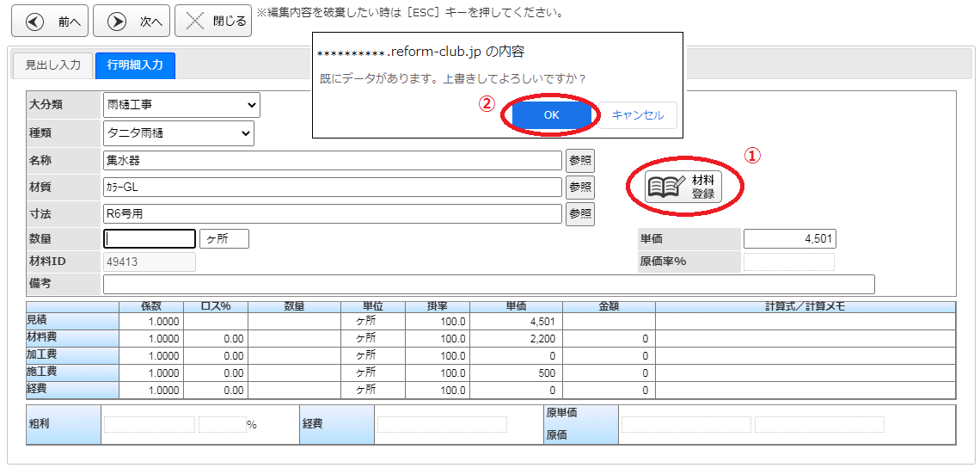Click the 名称 field containing 集水器

[x=332, y=161]
